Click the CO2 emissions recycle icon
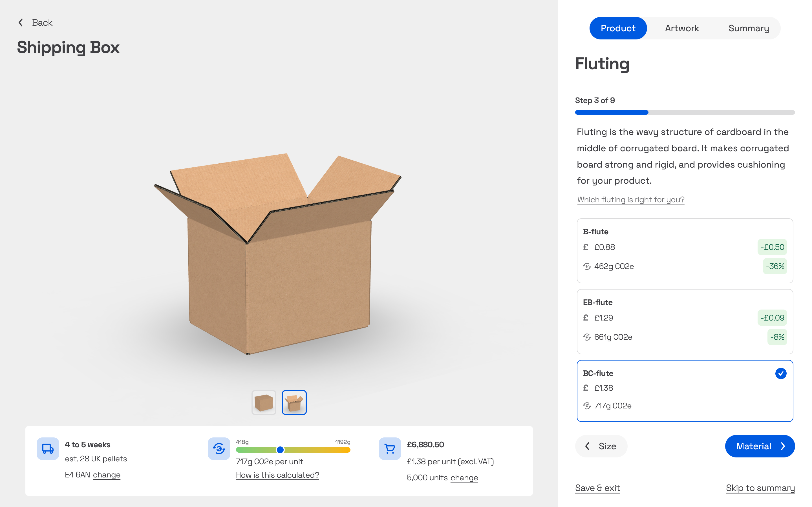812x507 pixels. [x=219, y=448]
